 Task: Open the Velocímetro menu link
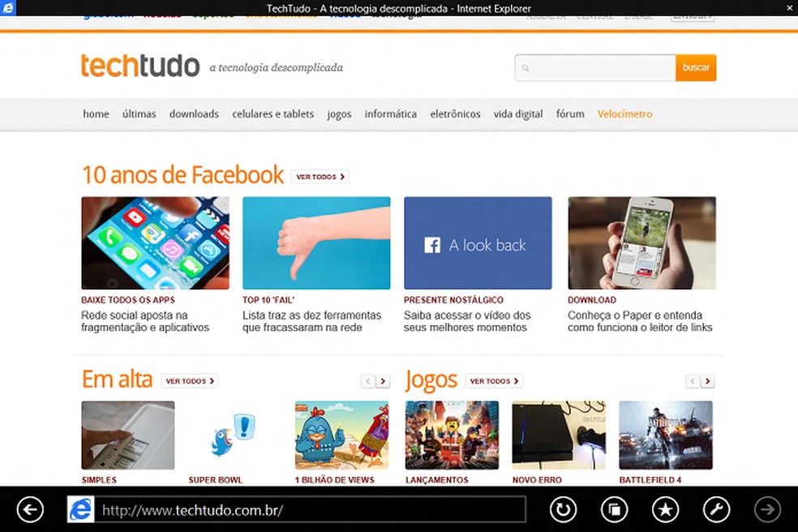click(x=624, y=114)
